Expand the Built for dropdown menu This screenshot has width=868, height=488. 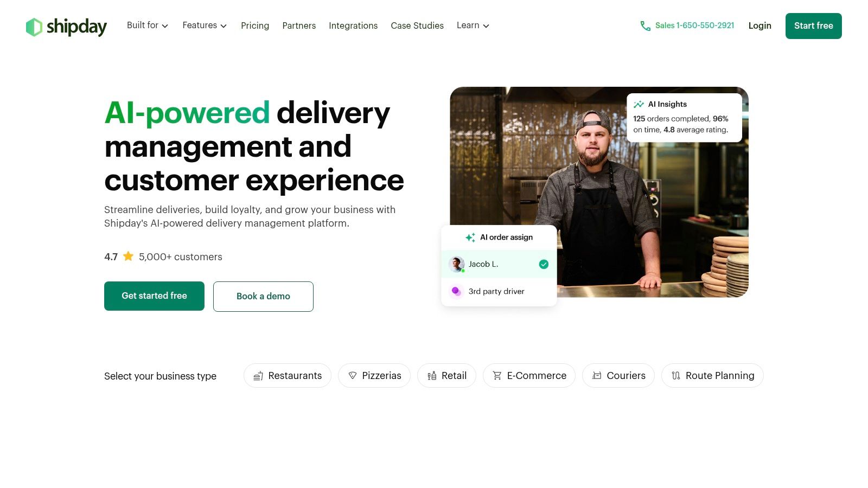click(x=148, y=25)
